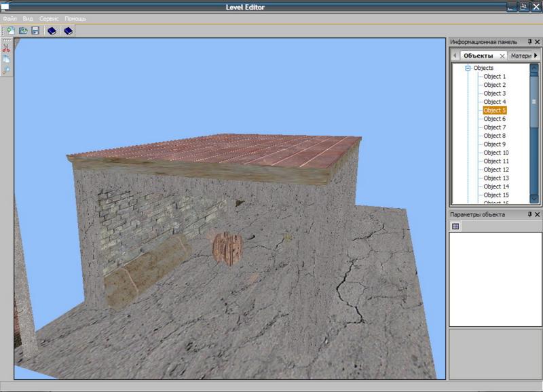Click the New level document icon
The height and width of the screenshot is (392, 543).
(10, 31)
